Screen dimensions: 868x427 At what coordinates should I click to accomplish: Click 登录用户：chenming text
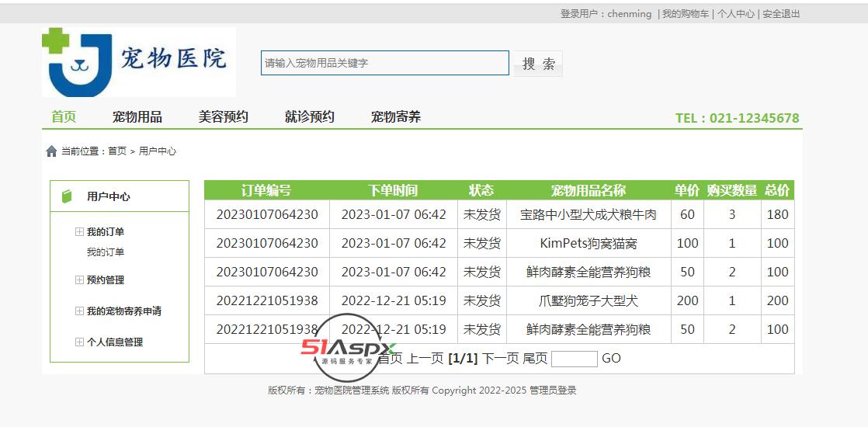(x=606, y=14)
